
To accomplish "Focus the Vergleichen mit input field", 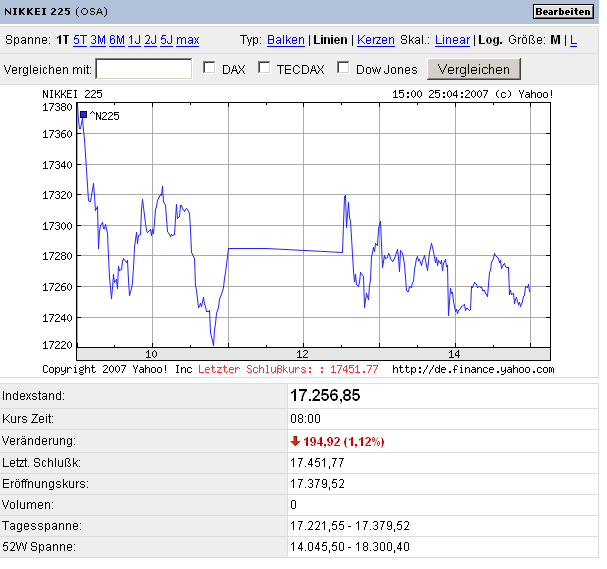I will tap(144, 69).
